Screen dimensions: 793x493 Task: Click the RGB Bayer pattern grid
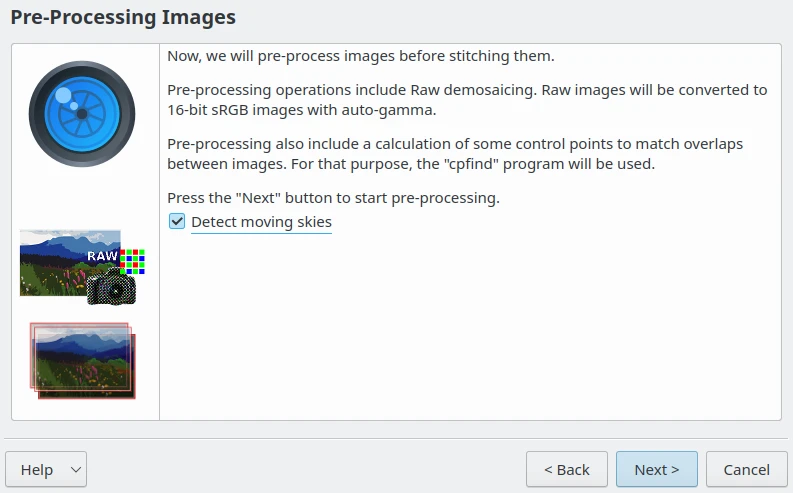133,261
